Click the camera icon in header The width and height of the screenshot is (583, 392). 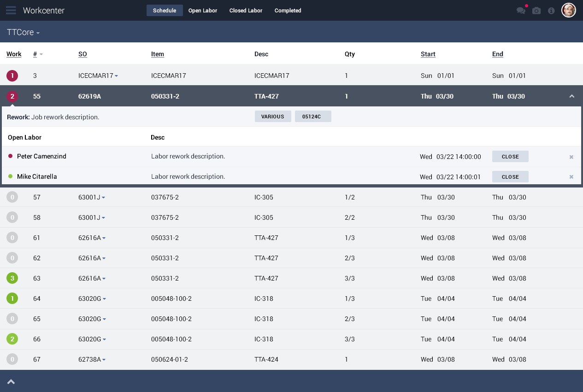coord(536,11)
